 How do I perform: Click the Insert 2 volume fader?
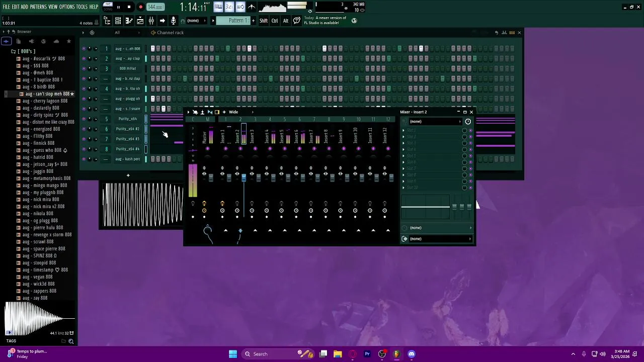click(x=244, y=178)
